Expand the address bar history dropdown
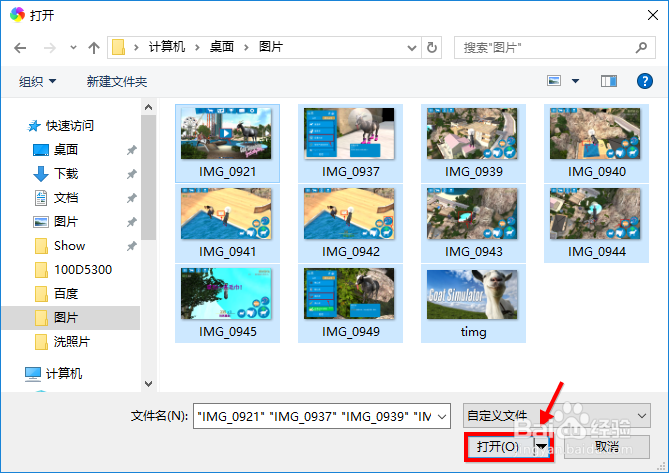Screen dimensions: 669x473 [x=412, y=48]
